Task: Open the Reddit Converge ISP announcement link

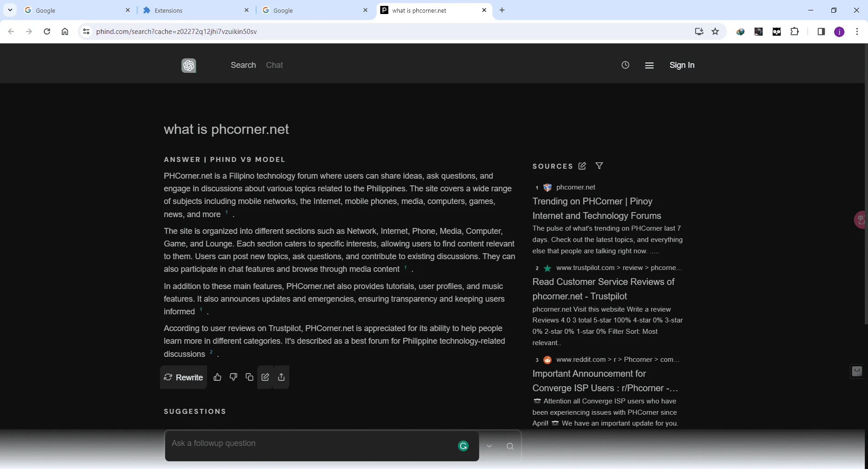Action: click(x=605, y=381)
